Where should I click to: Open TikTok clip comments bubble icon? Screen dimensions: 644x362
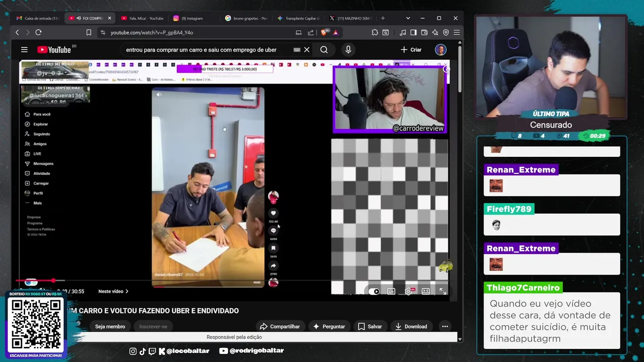coord(273,231)
